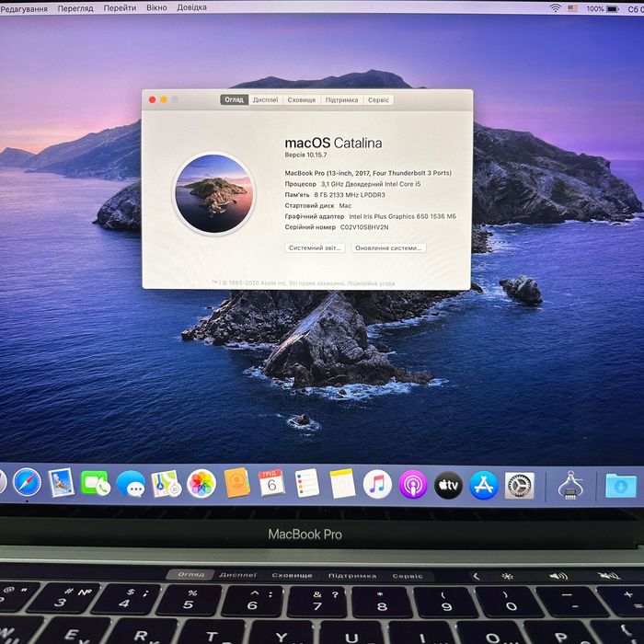Viewport: 644px width, 644px height.
Task: Open the Редагування menu
Action: coord(24,8)
